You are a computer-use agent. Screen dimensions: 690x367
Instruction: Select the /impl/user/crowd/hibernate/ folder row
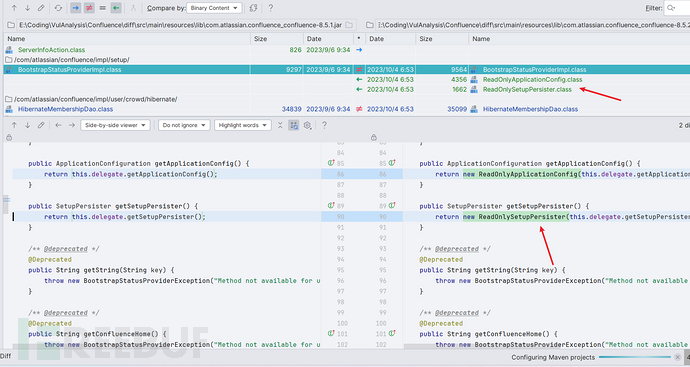point(95,99)
